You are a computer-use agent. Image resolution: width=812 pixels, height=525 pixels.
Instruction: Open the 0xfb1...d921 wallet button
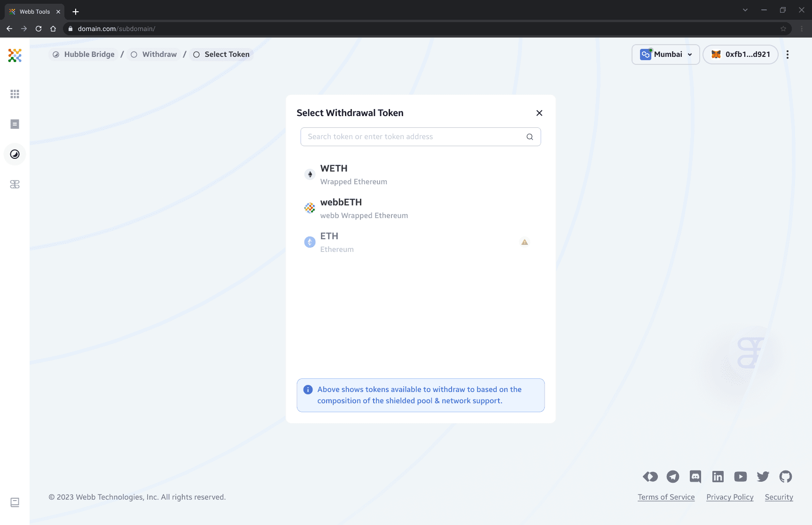741,55
